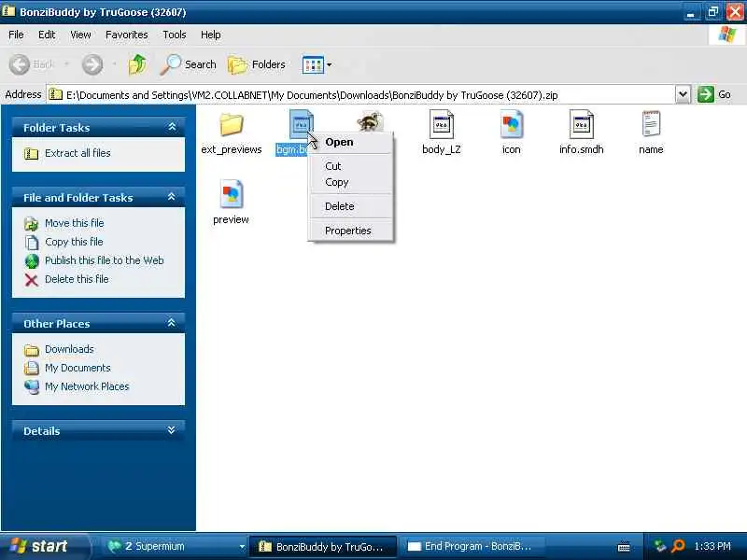Image resolution: width=747 pixels, height=560 pixels.
Task: Go to My Documents in Other Places
Action: pos(78,368)
